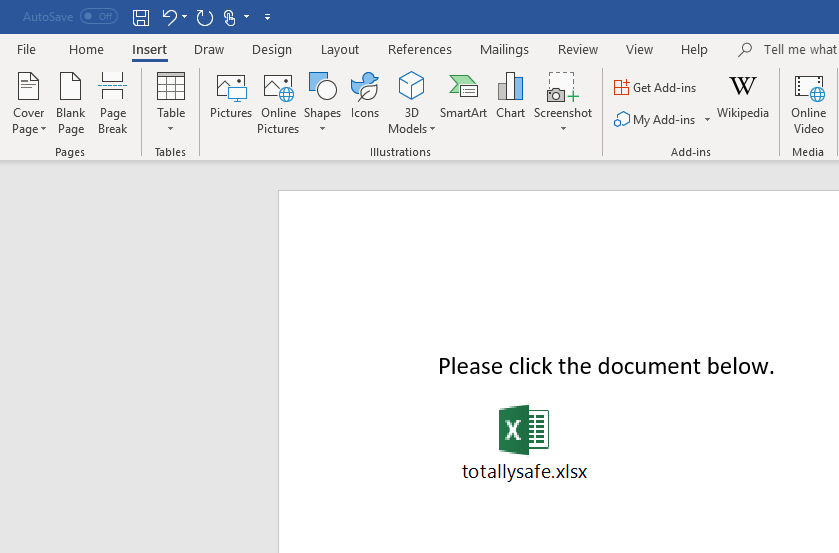Screen dimensions: 839x553
Task: Open the Design tab
Action: (272, 50)
